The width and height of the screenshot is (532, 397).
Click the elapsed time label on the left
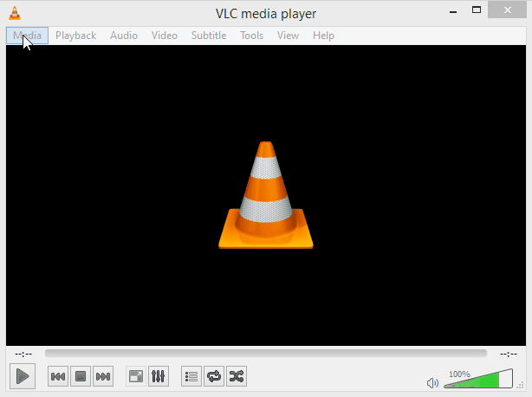pyautogui.click(x=23, y=355)
